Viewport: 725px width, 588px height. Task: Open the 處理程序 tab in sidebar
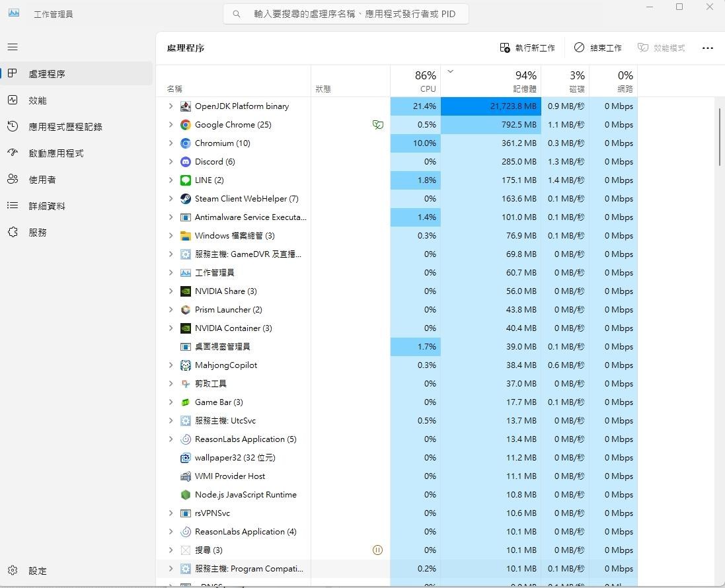tap(76, 73)
